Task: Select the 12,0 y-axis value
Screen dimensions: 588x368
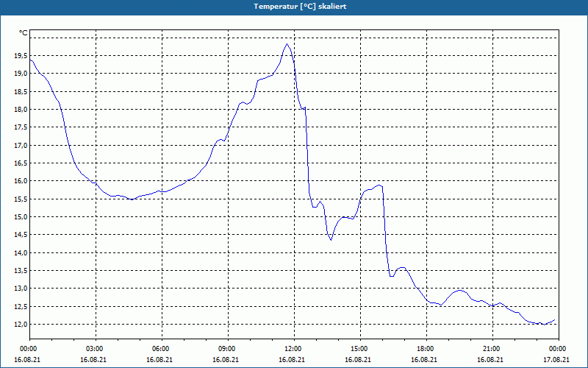Action: 21,324
